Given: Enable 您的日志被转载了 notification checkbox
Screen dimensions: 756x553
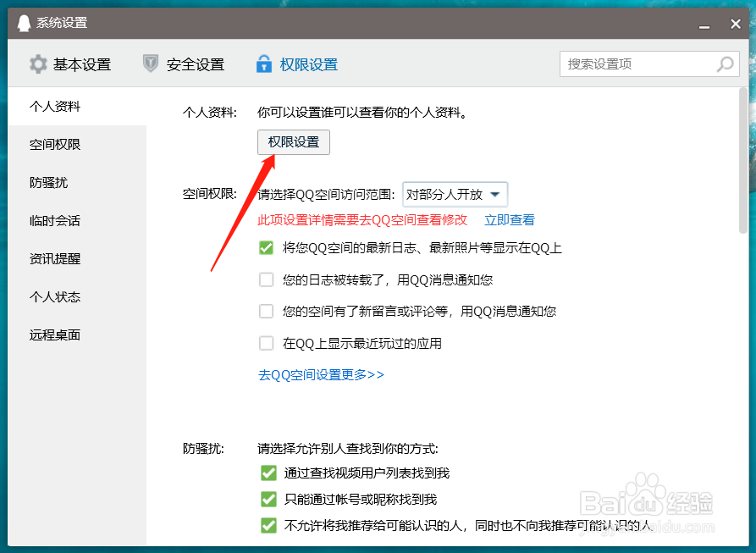Looking at the screenshot, I should point(267,279).
